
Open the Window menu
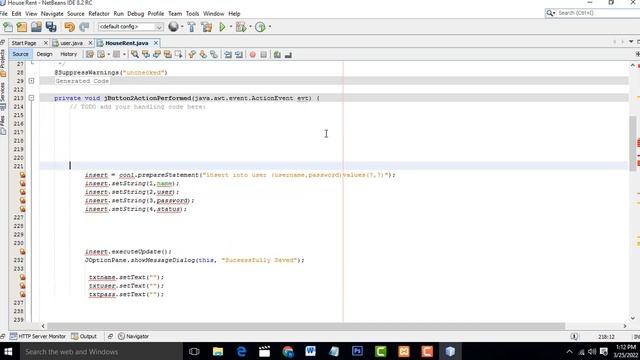(x=213, y=13)
